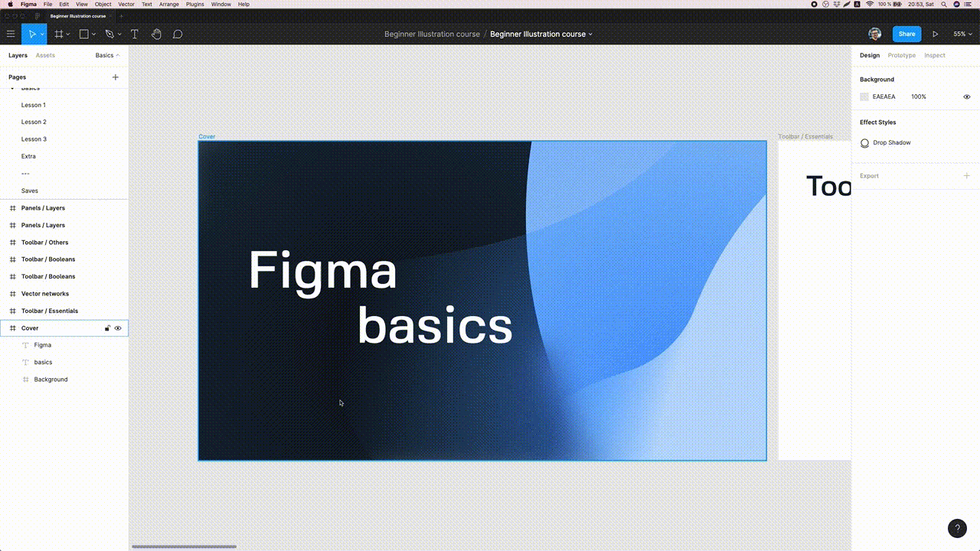Image resolution: width=980 pixels, height=551 pixels.
Task: Select the Pen tool
Action: coord(109,34)
